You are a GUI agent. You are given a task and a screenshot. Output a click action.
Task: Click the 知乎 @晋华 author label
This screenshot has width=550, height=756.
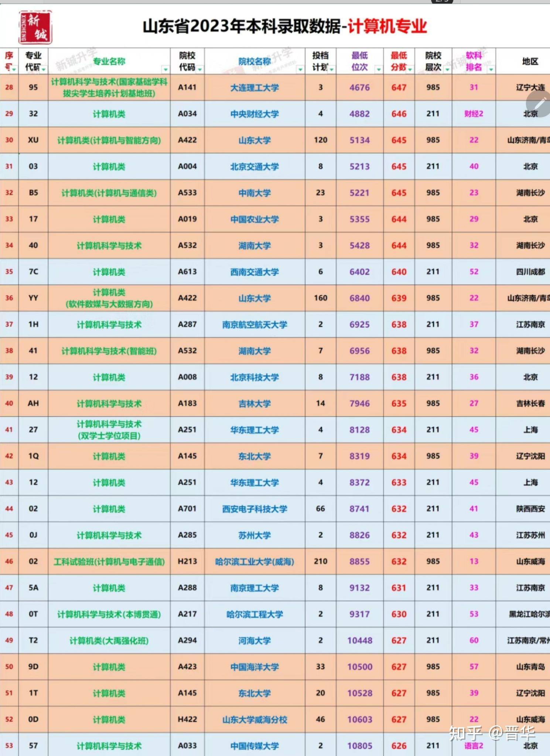coord(492,733)
